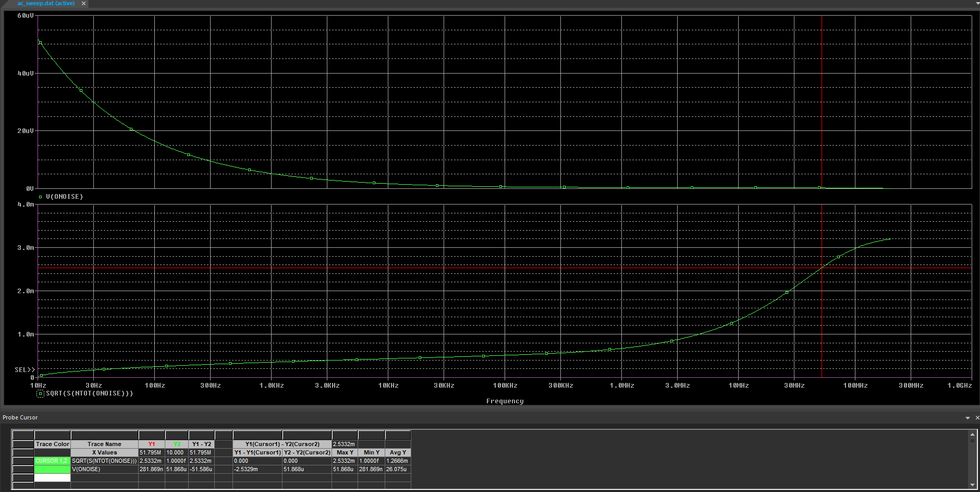Click the Probe Cursor scrollbar down arrow
Image resolution: width=980 pixels, height=492 pixels.
pos(972,485)
